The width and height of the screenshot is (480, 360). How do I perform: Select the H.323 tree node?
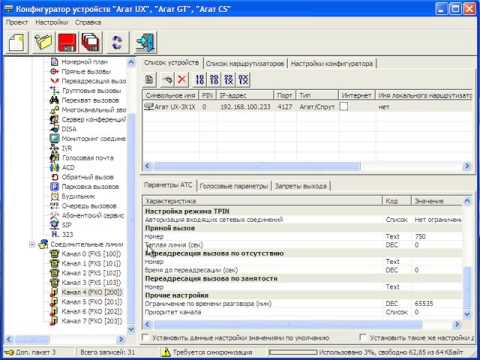point(67,234)
